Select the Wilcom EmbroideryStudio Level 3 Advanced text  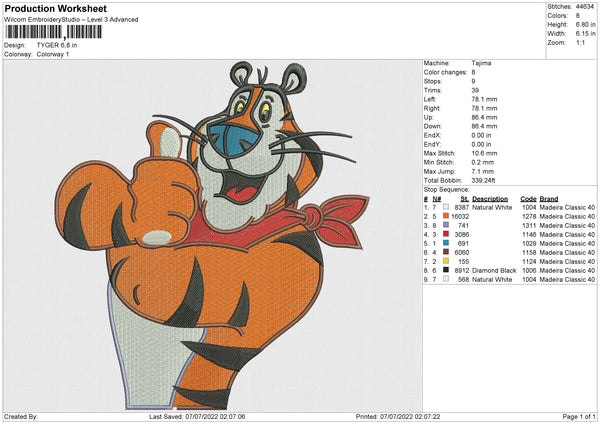71,20
